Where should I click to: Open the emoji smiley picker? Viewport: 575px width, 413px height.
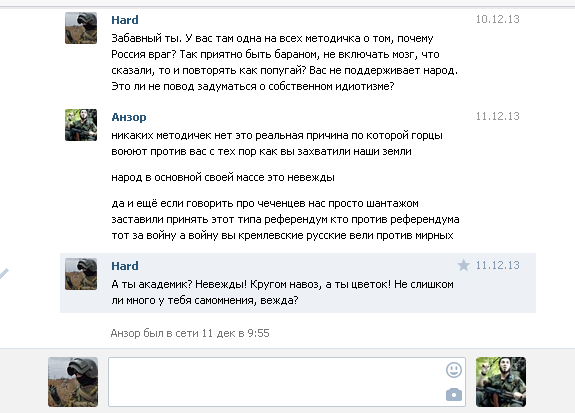[x=454, y=370]
